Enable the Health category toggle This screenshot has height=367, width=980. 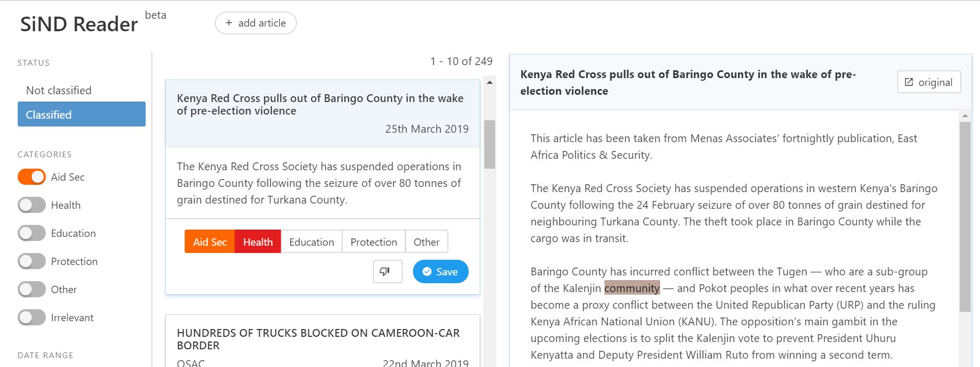click(32, 205)
